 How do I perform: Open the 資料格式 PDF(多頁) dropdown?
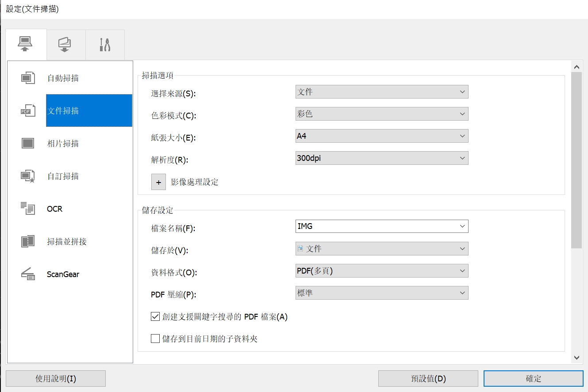click(x=382, y=271)
